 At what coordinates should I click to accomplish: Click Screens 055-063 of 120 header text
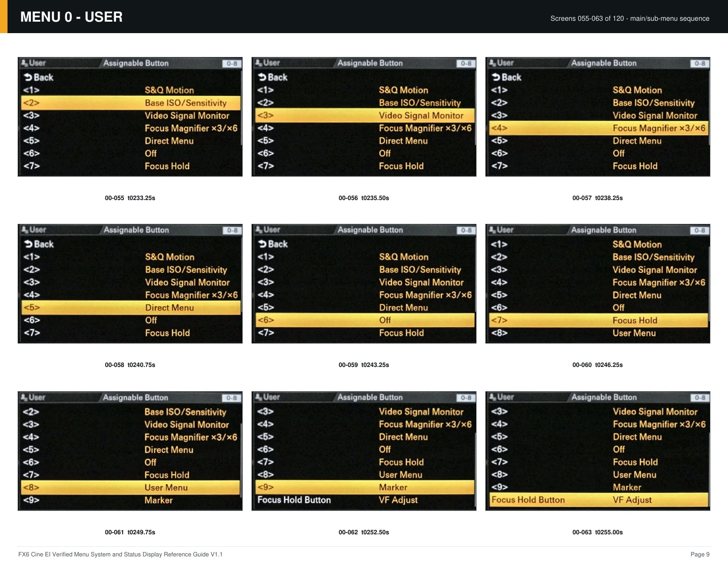click(x=630, y=19)
